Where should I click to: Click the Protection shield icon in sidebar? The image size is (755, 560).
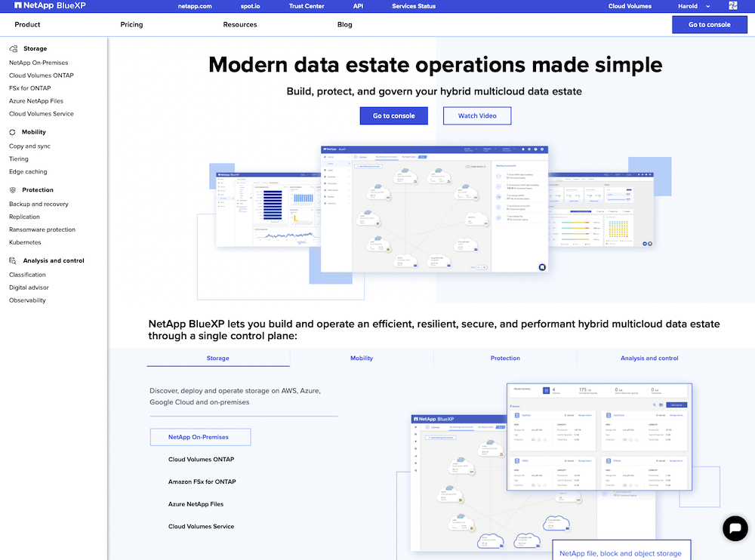(13, 189)
